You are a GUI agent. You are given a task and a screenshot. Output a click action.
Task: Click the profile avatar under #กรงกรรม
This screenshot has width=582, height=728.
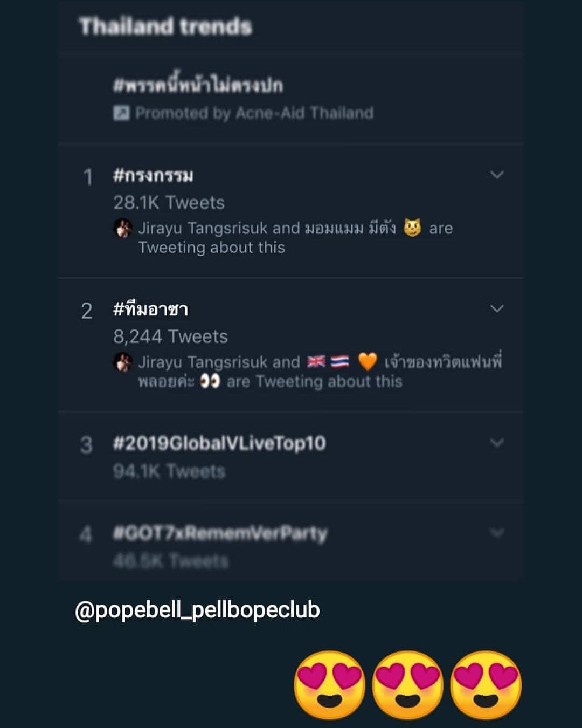pyautogui.click(x=123, y=228)
